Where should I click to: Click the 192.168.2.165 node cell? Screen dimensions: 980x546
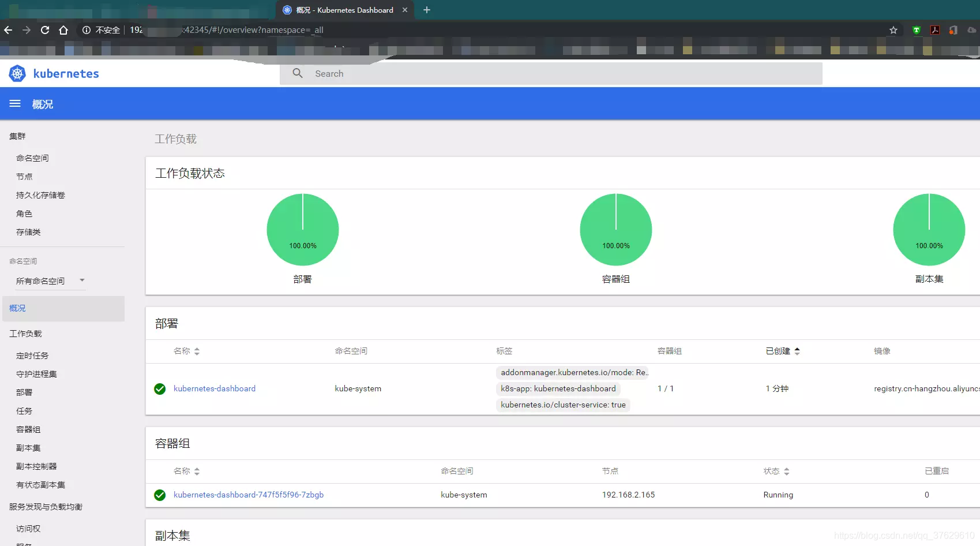pos(629,495)
